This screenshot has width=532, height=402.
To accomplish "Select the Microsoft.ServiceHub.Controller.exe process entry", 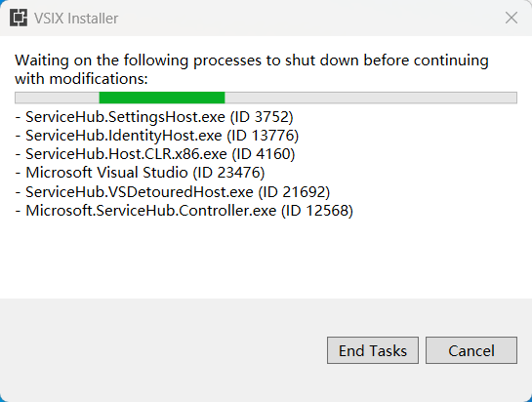I will coord(184,211).
